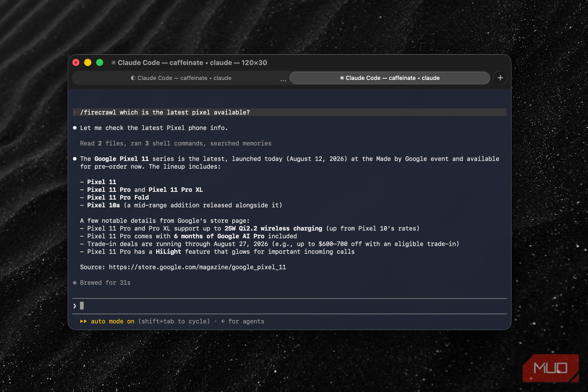
Task: Click the ellipsis on the first tab
Action: tap(283, 80)
